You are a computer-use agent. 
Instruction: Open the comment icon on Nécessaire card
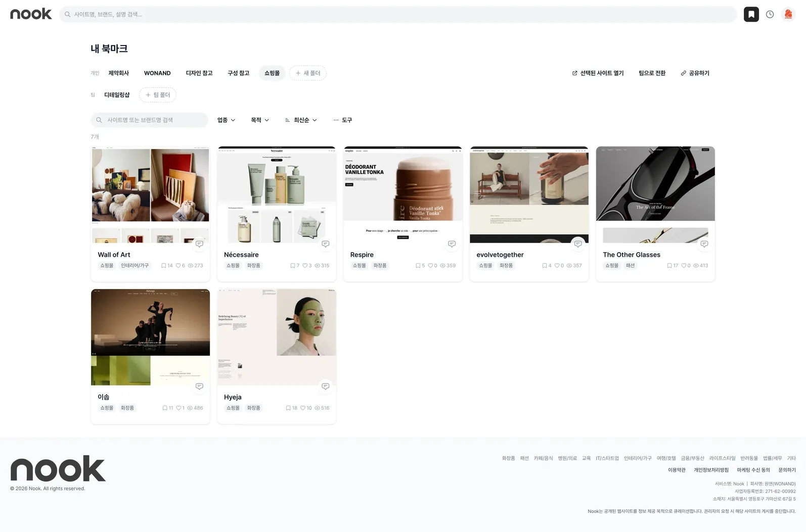[x=326, y=244]
